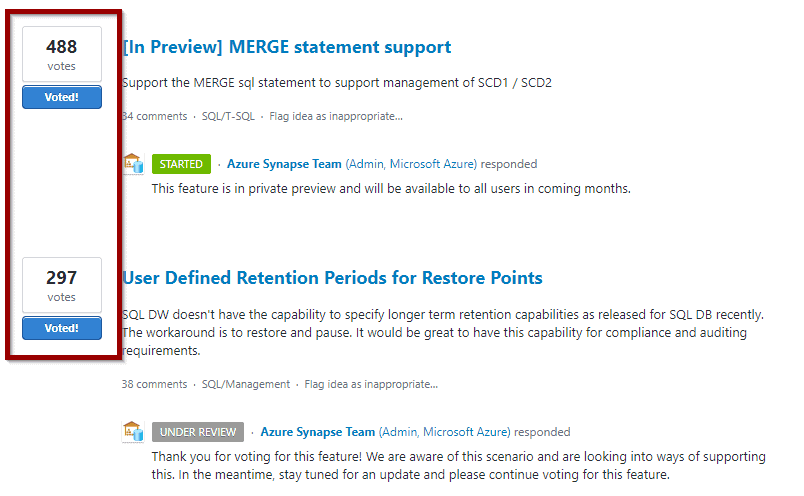Open Azure Synapse Team profile in UNDER REVIEW response
This screenshot has height=496, width=804.
pyautogui.click(x=317, y=432)
